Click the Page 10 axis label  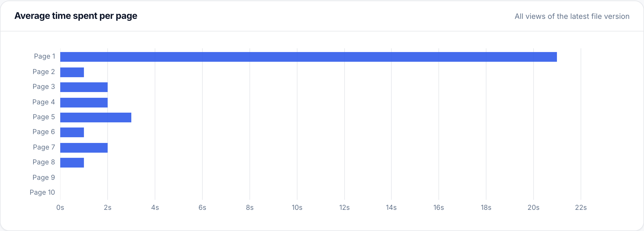click(42, 192)
